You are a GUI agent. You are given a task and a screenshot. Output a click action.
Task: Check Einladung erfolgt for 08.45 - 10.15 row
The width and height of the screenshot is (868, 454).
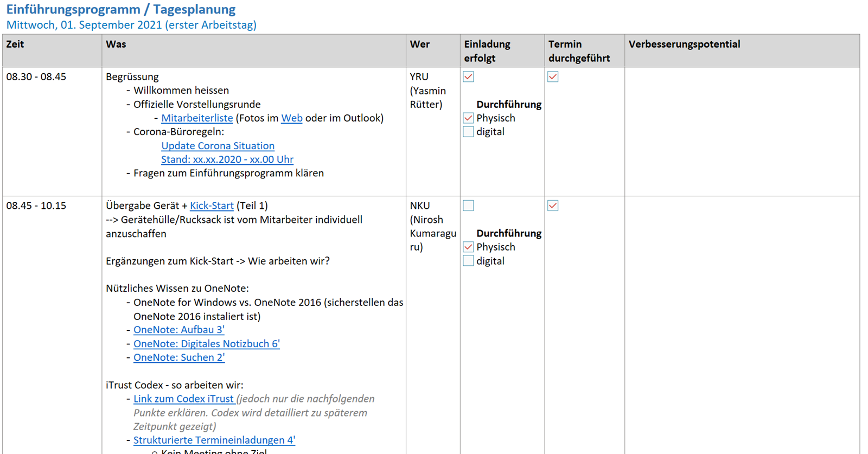pos(468,206)
